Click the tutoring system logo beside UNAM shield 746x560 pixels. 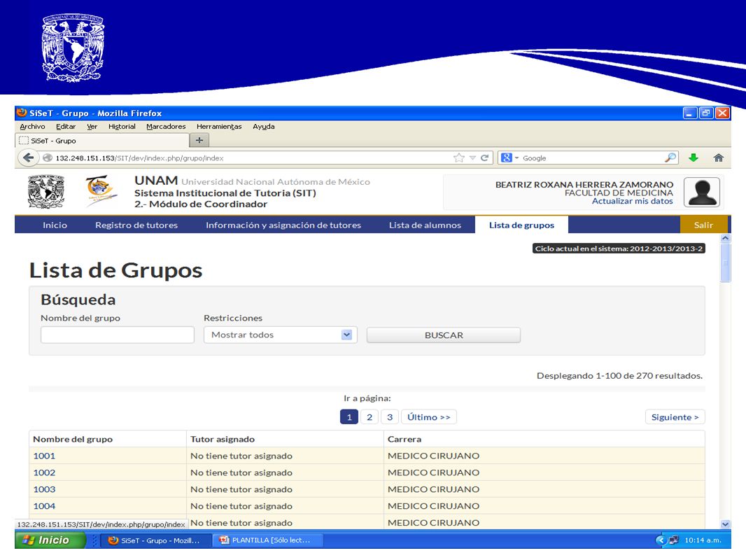click(101, 191)
